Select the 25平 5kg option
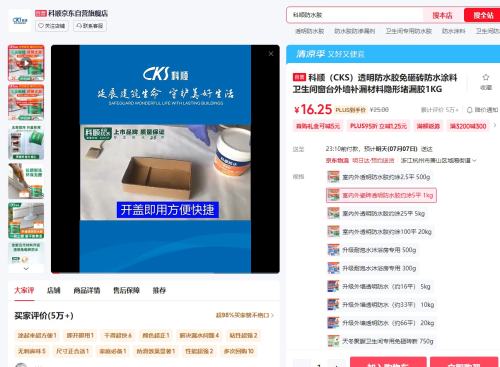This screenshot has height=367, width=500. (376, 213)
